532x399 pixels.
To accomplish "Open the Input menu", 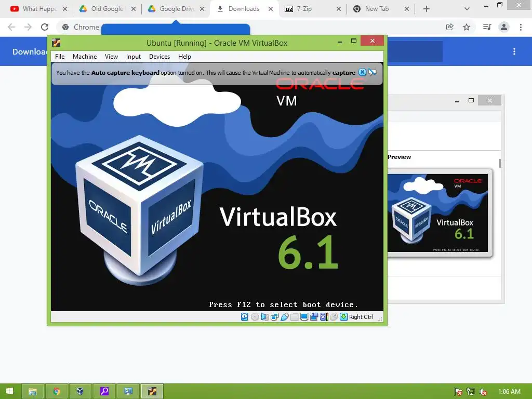I will [x=134, y=57].
